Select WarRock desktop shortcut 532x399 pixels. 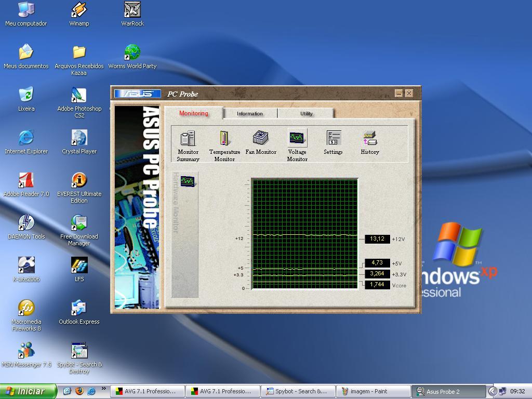pos(132,14)
